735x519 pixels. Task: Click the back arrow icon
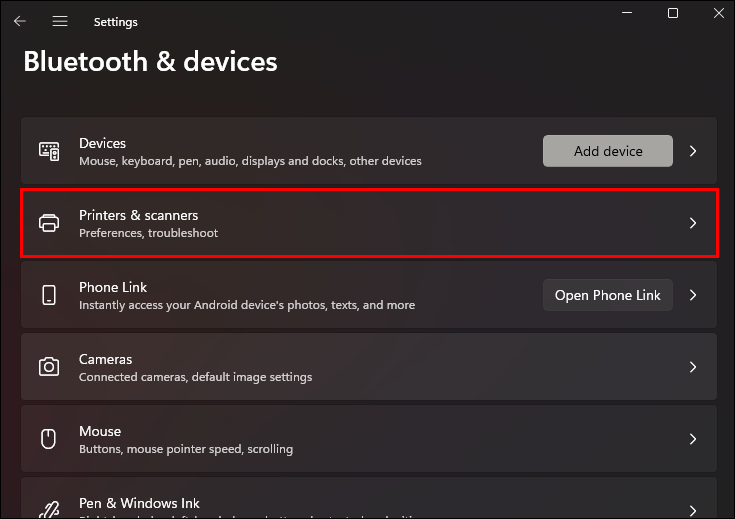point(20,21)
